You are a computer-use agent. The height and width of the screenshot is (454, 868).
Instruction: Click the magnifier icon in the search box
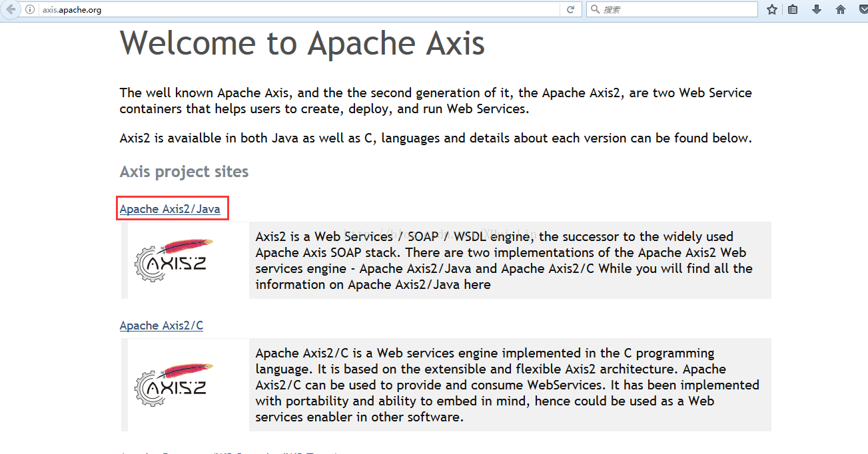[595, 10]
